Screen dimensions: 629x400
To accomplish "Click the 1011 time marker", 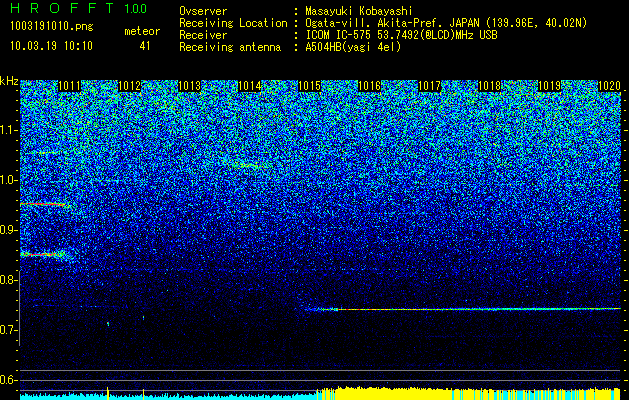I will coord(69,86).
